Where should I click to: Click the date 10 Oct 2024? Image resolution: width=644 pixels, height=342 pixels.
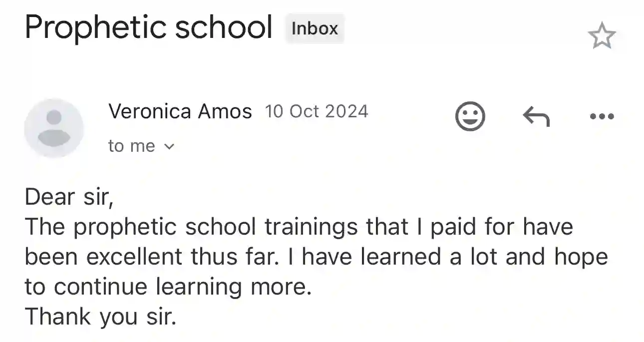point(317,111)
